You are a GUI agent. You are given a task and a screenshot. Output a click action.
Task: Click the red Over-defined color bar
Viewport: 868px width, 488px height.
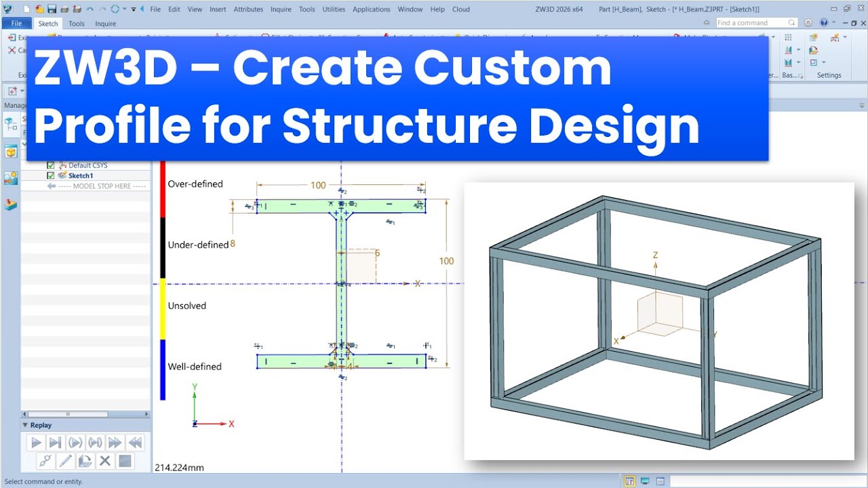point(163,189)
